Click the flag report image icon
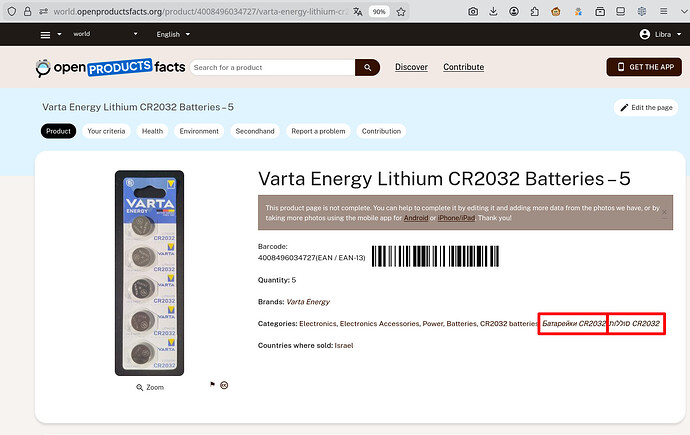 click(213, 384)
